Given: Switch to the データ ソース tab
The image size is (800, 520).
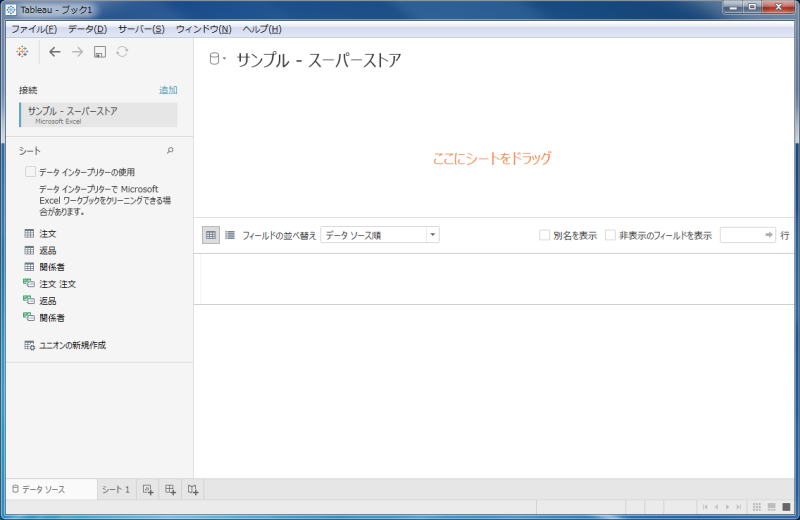Looking at the screenshot, I should coord(51,489).
